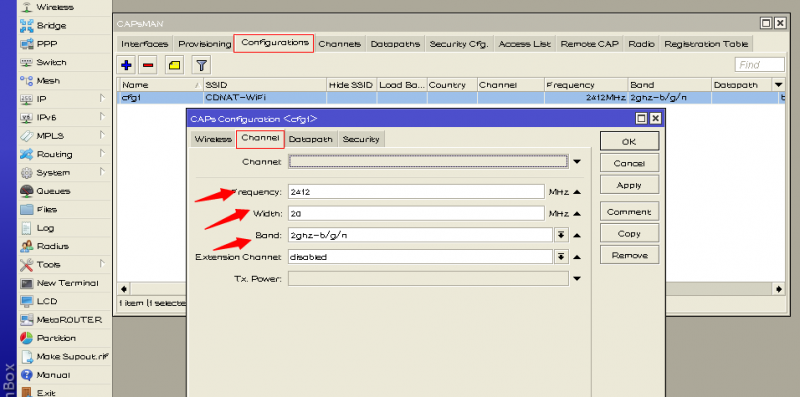
Task: Expand the Channel dropdown arrow
Action: point(577,162)
